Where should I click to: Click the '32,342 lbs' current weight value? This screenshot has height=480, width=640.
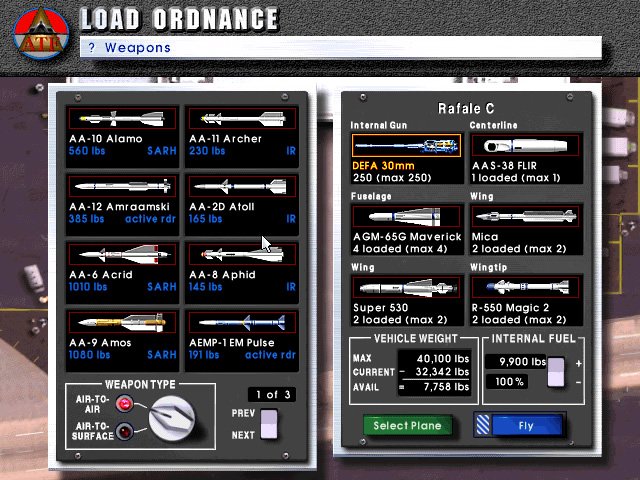[x=442, y=371]
